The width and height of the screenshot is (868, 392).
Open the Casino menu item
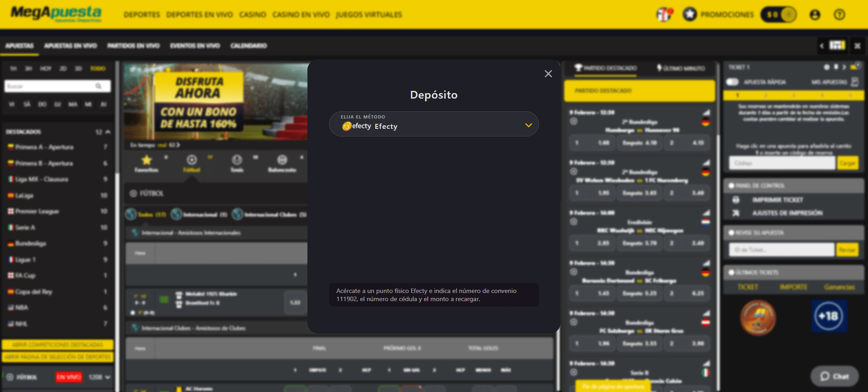coord(252,15)
